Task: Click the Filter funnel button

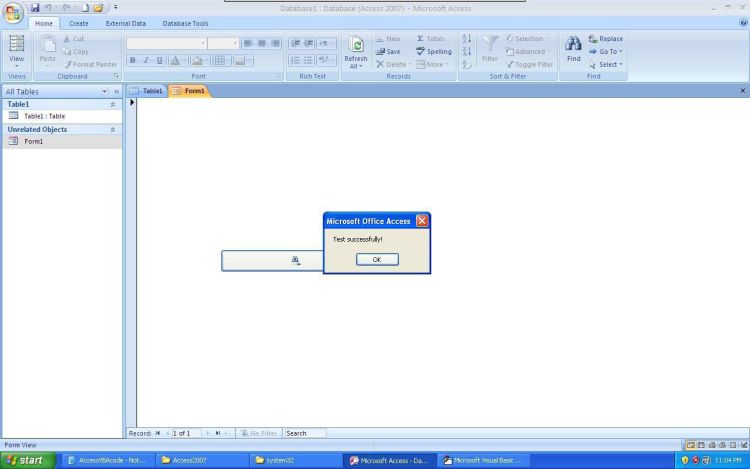Action: 490,49
